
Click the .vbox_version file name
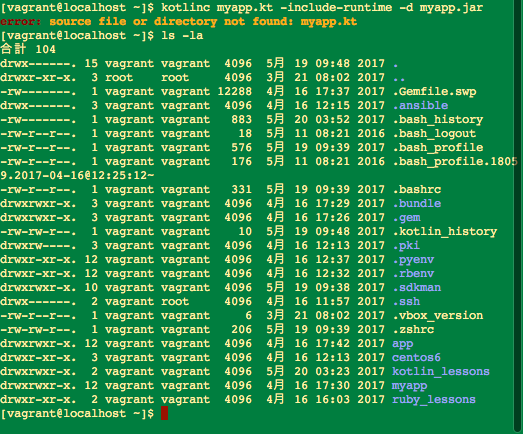438,316
